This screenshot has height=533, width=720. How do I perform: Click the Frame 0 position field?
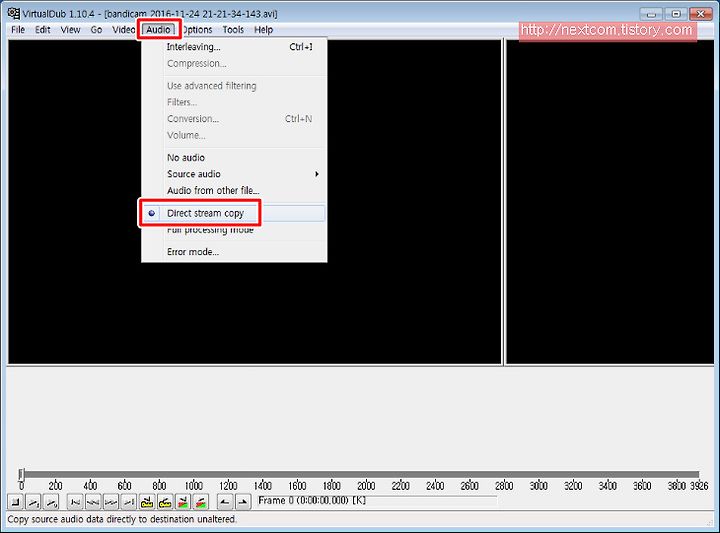click(x=377, y=500)
